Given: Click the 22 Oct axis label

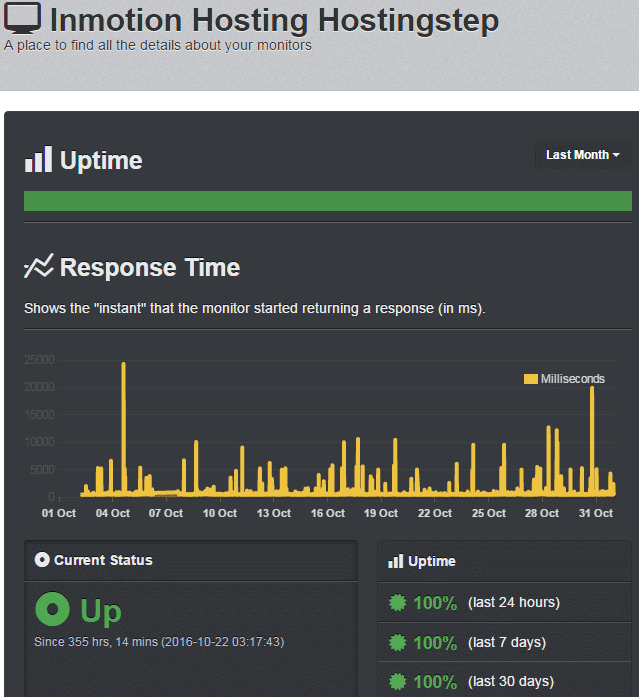Looking at the screenshot, I should (435, 513).
